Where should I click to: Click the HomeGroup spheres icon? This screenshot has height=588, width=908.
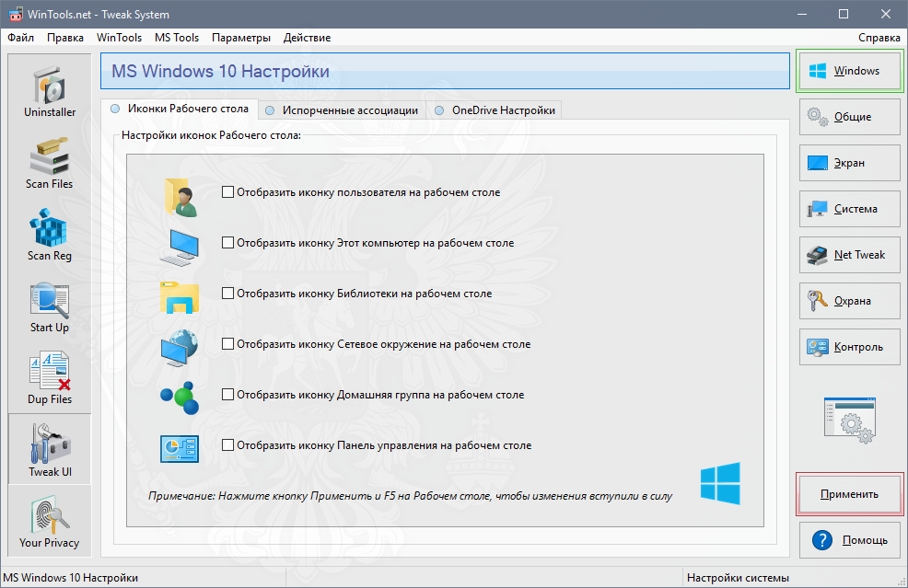pyautogui.click(x=180, y=398)
